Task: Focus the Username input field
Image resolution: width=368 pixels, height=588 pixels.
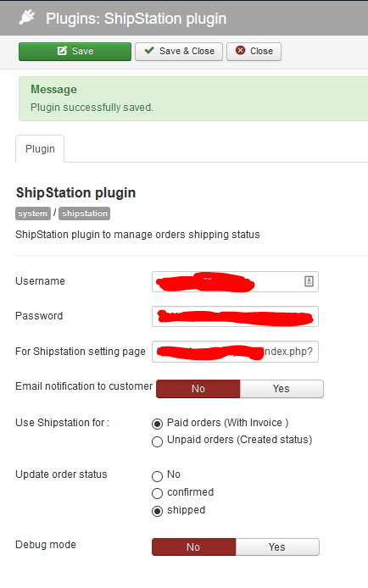Action: click(235, 281)
